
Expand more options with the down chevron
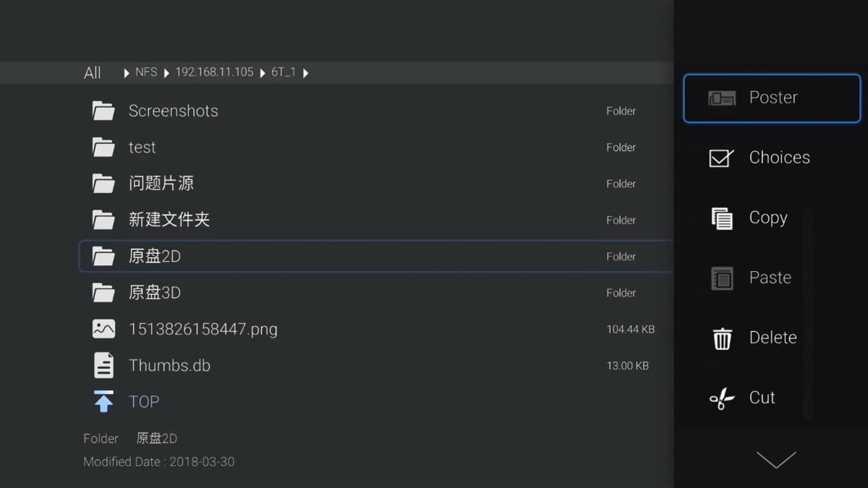coord(775,460)
